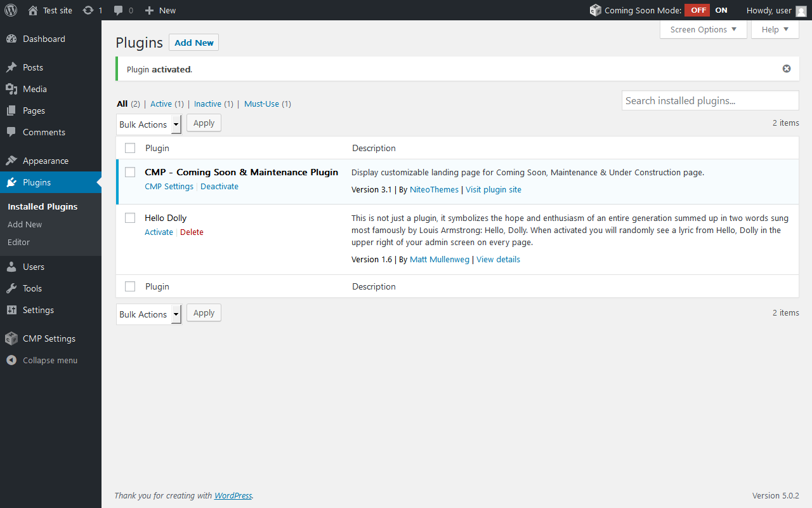Filter plugins by the All tab
The height and width of the screenshot is (508, 812).
pyautogui.click(x=122, y=104)
